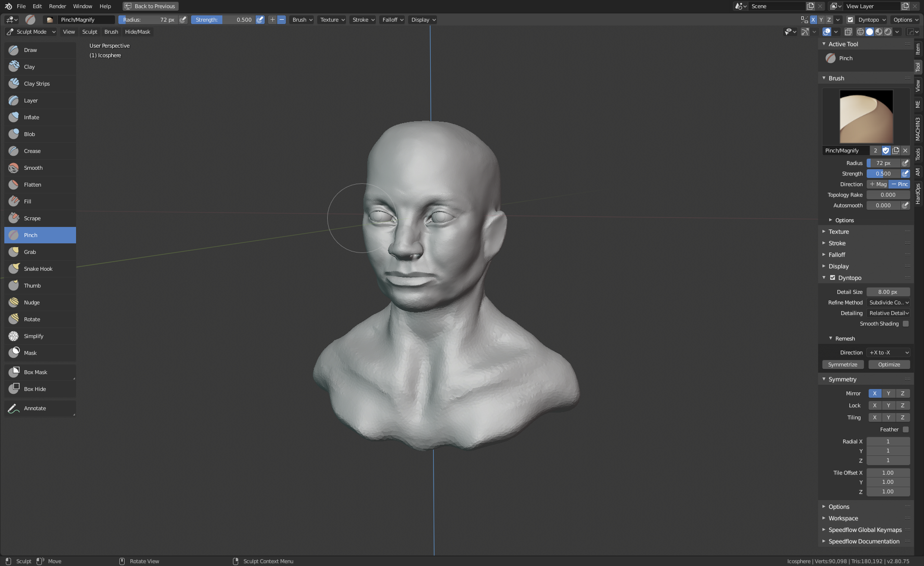Disable the Dyntopo checkbox in sidebar

coord(833,278)
